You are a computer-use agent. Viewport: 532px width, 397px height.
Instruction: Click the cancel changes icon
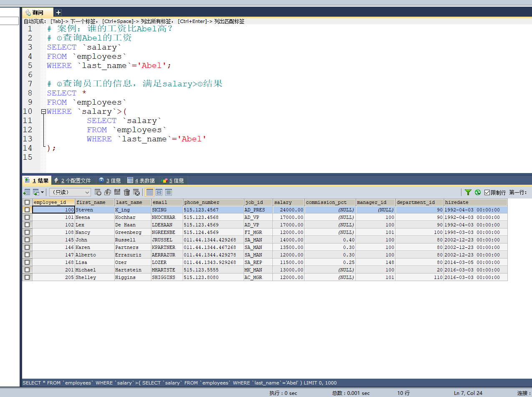tap(136, 192)
